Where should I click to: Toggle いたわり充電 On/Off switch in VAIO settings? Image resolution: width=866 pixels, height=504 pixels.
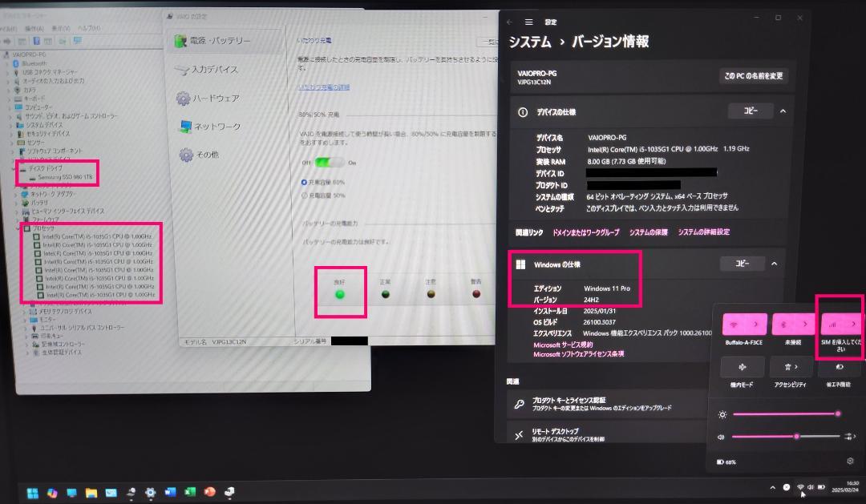(329, 163)
